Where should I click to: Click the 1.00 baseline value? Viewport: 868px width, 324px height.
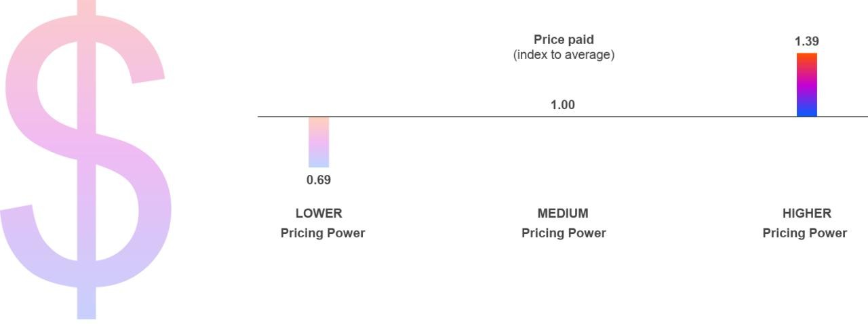click(x=563, y=105)
